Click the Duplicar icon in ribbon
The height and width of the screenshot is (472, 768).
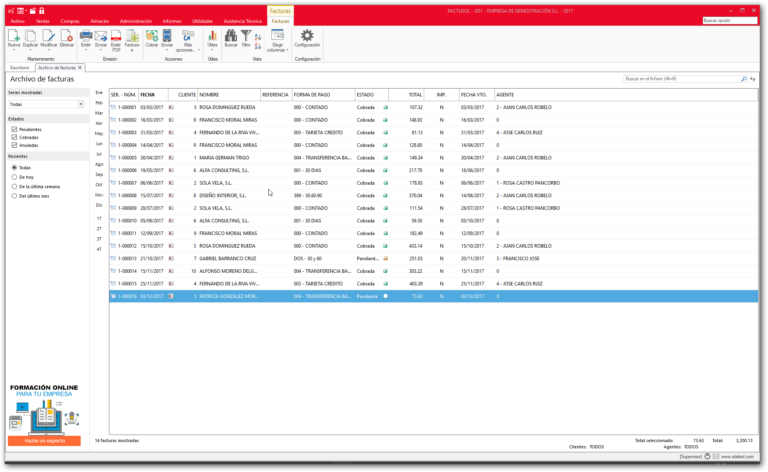coord(30,39)
